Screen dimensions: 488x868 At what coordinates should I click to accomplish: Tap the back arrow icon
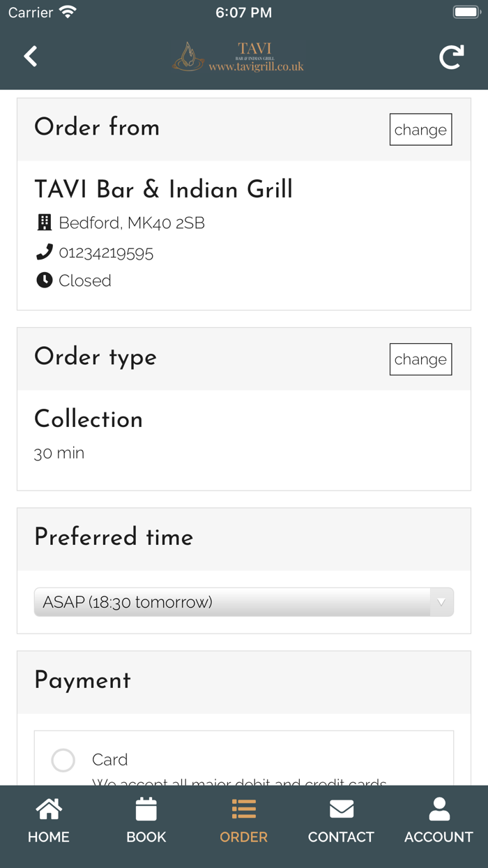(x=31, y=57)
